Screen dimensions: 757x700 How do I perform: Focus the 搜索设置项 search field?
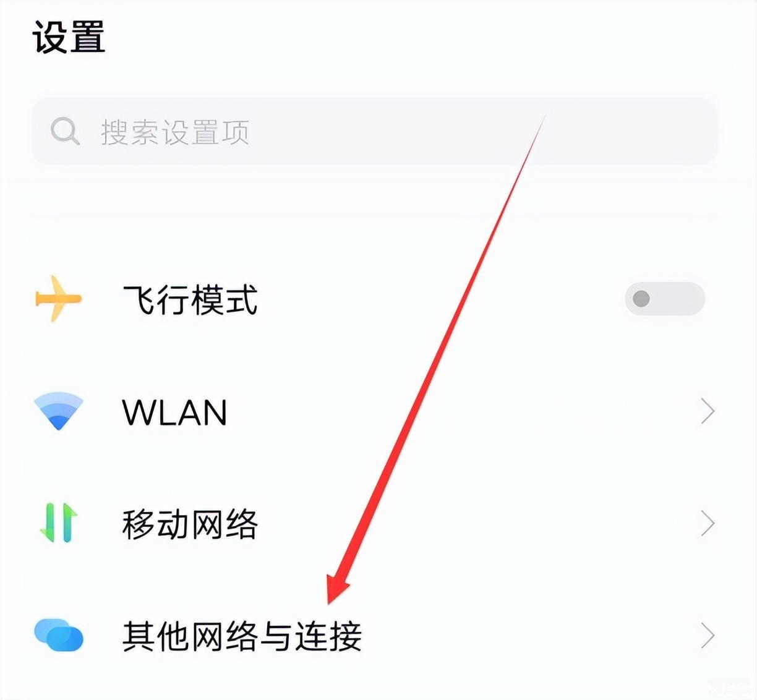point(375,131)
